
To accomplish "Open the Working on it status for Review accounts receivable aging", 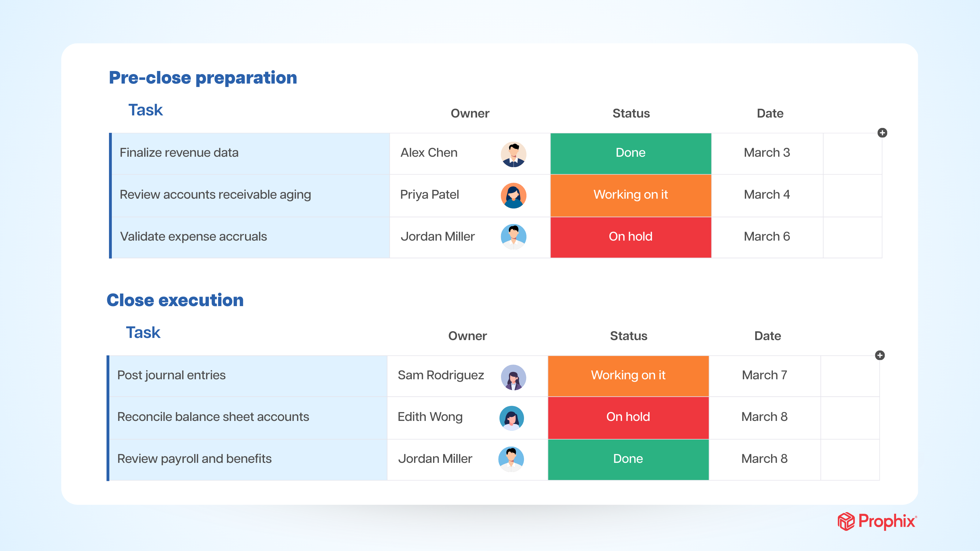I will pos(630,195).
